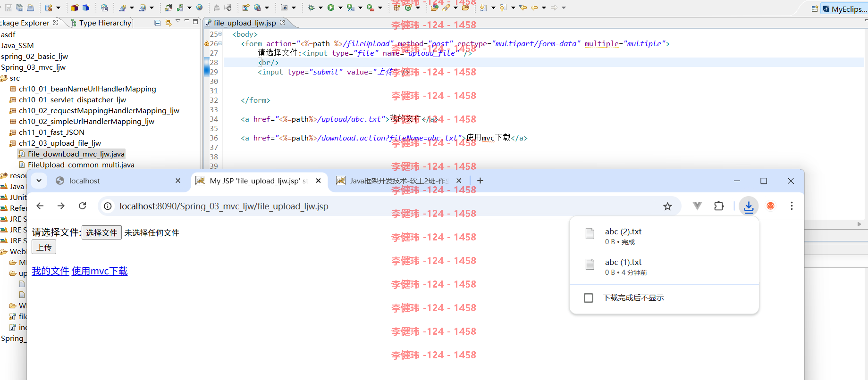Click Collapse All icon in Package Explorer
Viewport: 868px width, 380px height.
[x=158, y=23]
